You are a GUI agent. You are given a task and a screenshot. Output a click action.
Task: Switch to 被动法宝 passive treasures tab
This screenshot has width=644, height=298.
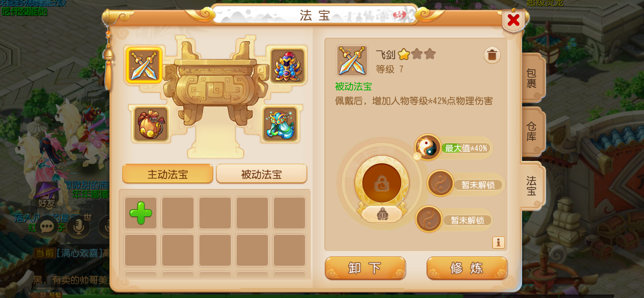pos(261,174)
